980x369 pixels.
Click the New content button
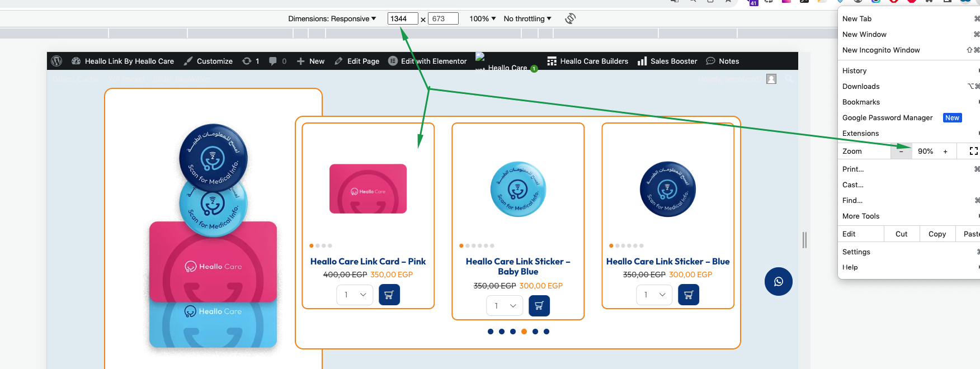(310, 61)
